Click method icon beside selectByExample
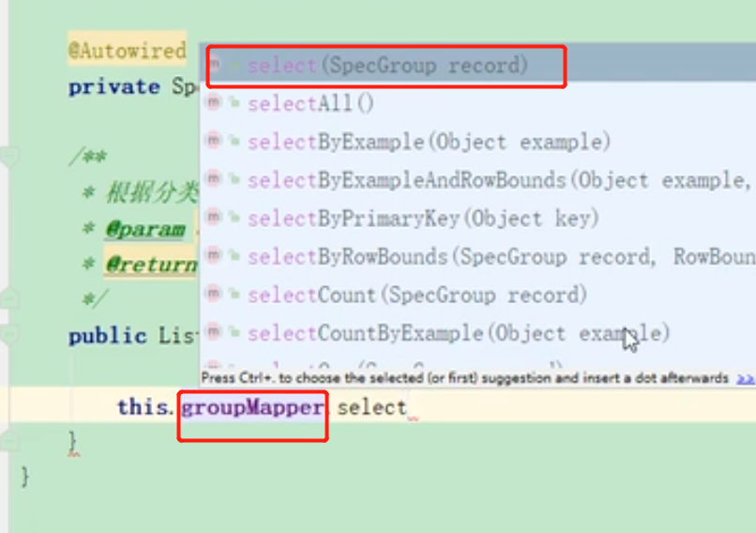The image size is (756, 533). 214,141
